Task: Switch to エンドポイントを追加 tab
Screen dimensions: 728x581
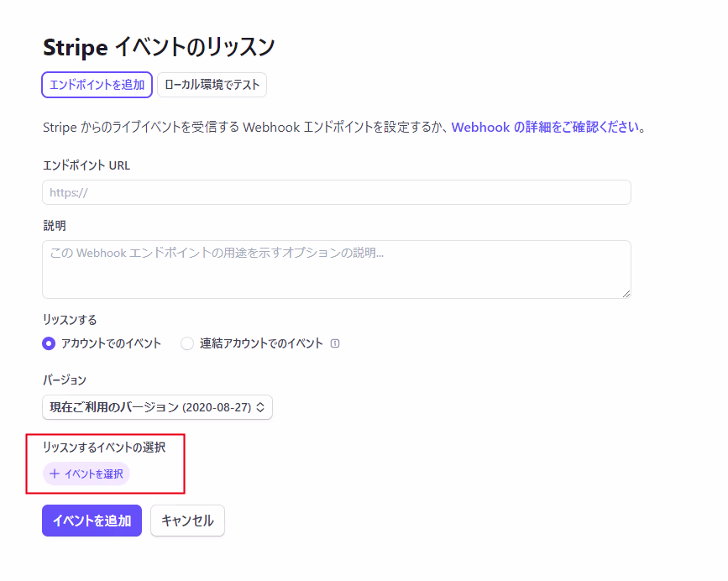Action: pos(97,85)
